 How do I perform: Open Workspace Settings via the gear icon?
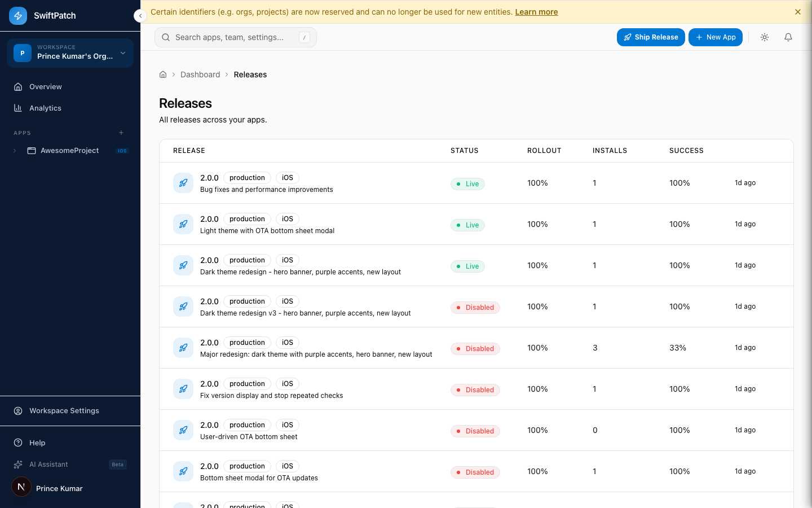click(x=19, y=410)
